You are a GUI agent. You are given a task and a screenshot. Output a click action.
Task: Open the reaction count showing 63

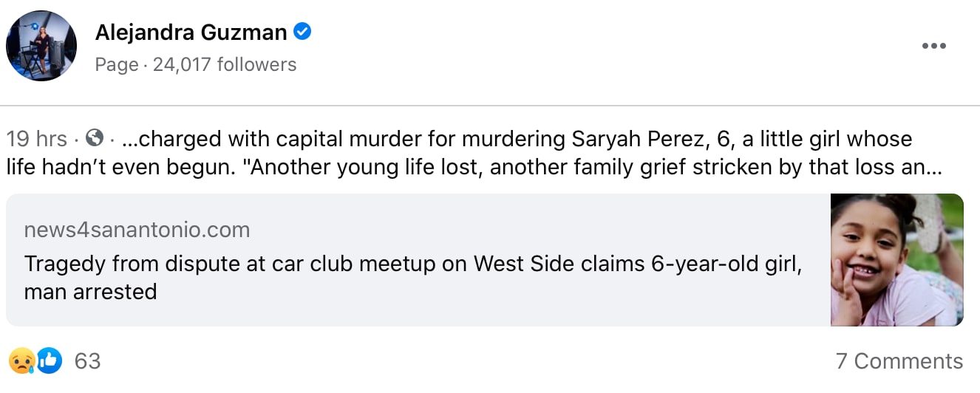click(x=87, y=361)
